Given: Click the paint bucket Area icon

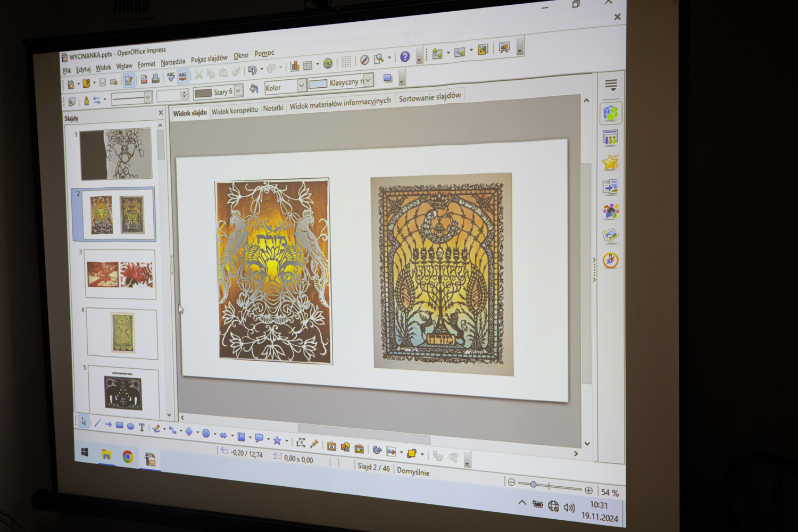Looking at the screenshot, I should pos(254,89).
